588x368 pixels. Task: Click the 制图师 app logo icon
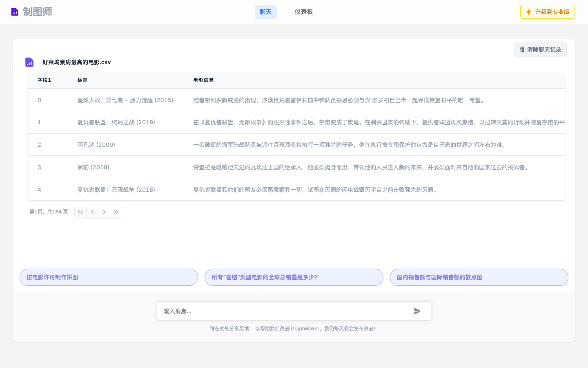[14, 11]
